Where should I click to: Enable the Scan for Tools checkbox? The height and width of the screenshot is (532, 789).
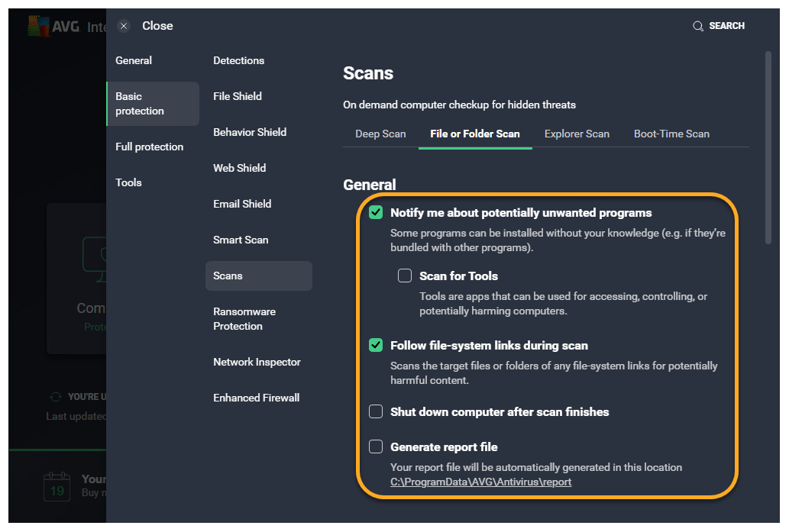[x=405, y=276]
